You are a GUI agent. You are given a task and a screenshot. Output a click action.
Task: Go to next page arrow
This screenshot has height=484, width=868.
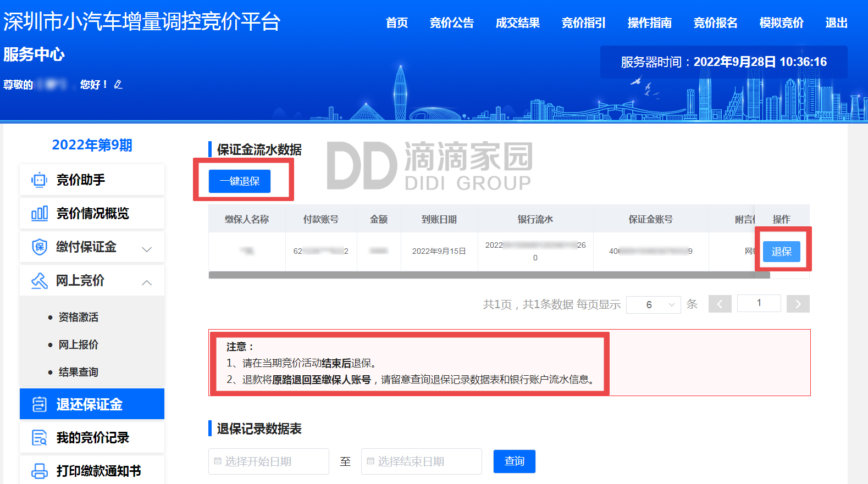point(798,304)
